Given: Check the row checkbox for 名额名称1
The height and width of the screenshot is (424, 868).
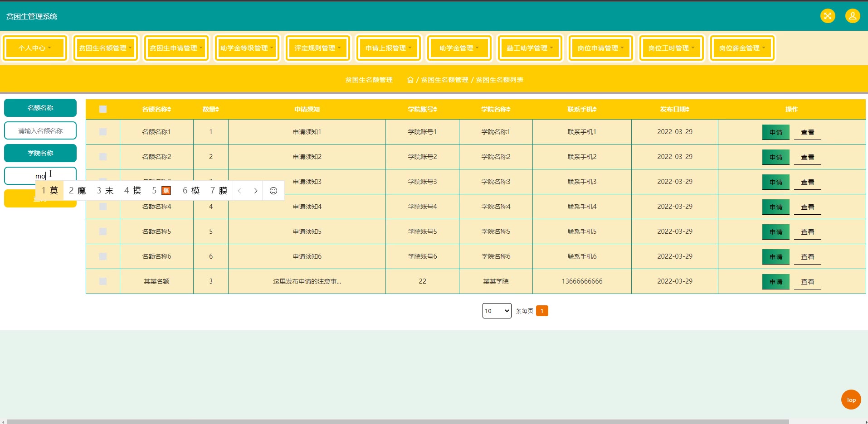Looking at the screenshot, I should coord(103,132).
